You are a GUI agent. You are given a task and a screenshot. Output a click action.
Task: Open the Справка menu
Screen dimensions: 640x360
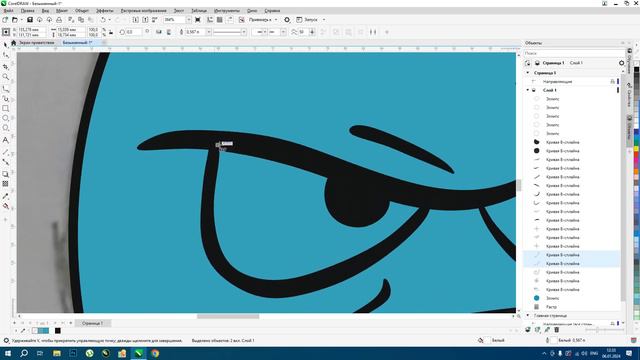coord(272,11)
